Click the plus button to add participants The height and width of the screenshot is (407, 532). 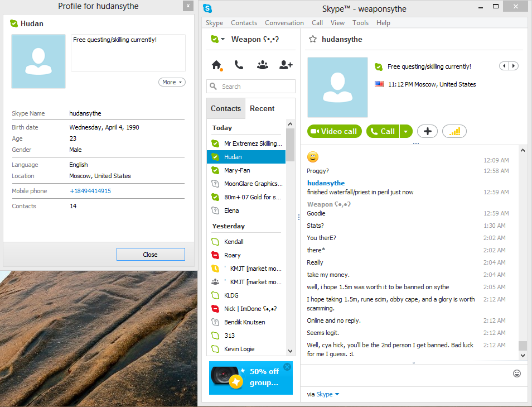click(x=427, y=131)
